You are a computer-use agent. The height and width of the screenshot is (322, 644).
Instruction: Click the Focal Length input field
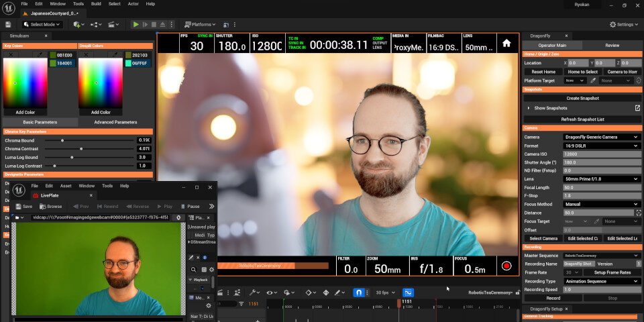pyautogui.click(x=602, y=187)
